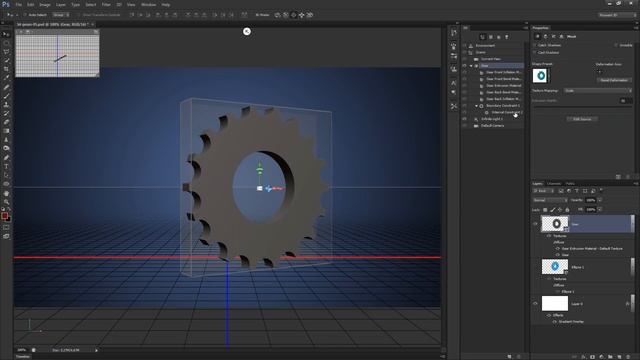640x360 pixels.
Task: Select the Pen tool
Action: point(6,158)
